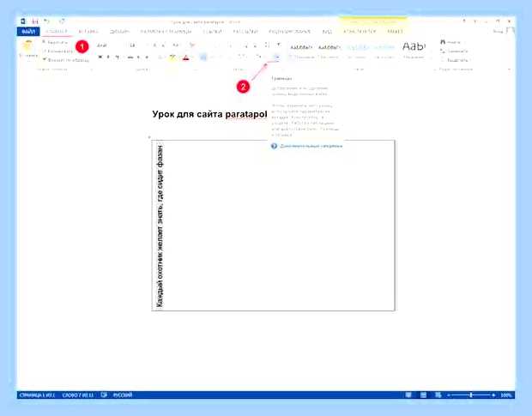Apply the yellow text highlight marker
The height and width of the screenshot is (416, 532).
[x=172, y=57]
